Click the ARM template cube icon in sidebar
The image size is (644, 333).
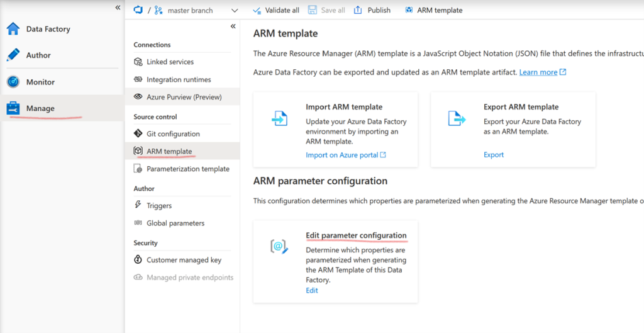(x=138, y=151)
